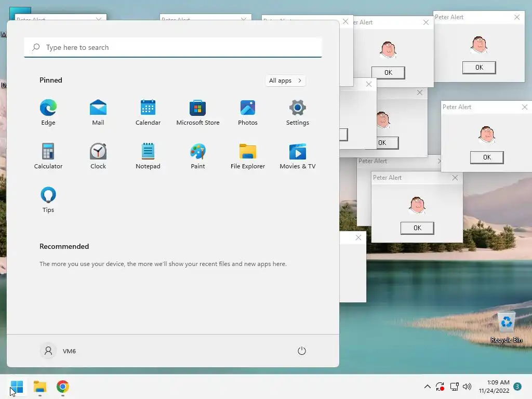Click the power button in Start menu
The width and height of the screenshot is (532, 399).
pyautogui.click(x=302, y=351)
